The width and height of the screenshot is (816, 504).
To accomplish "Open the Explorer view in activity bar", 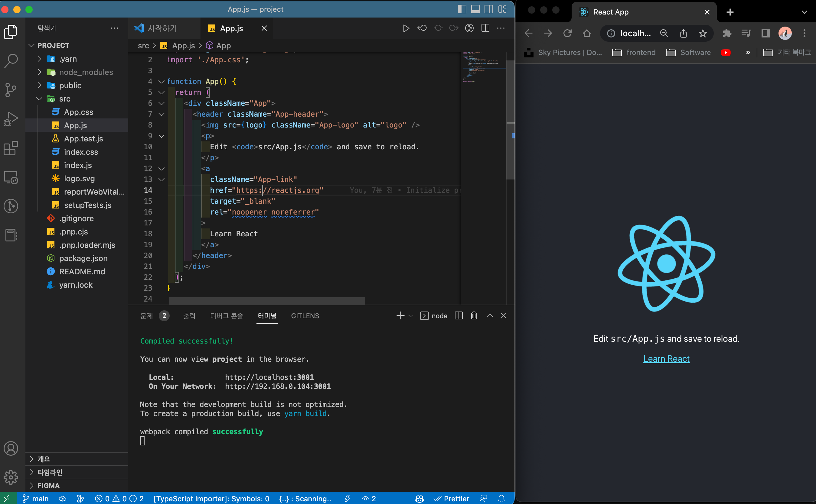I will coord(11,32).
